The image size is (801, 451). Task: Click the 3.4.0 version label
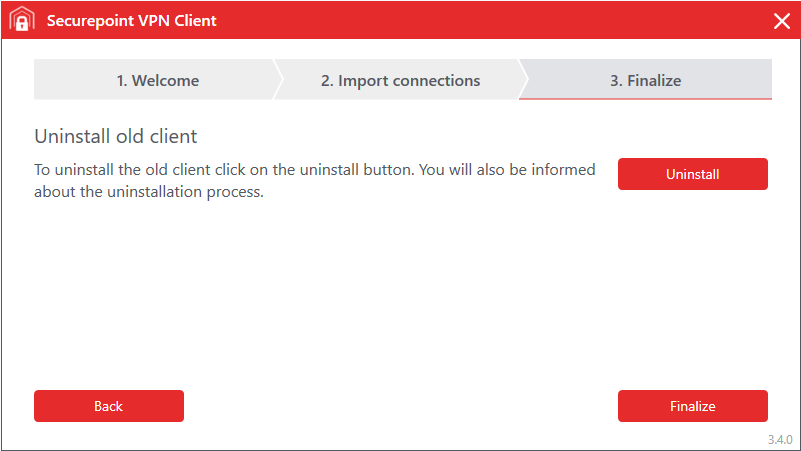779,440
